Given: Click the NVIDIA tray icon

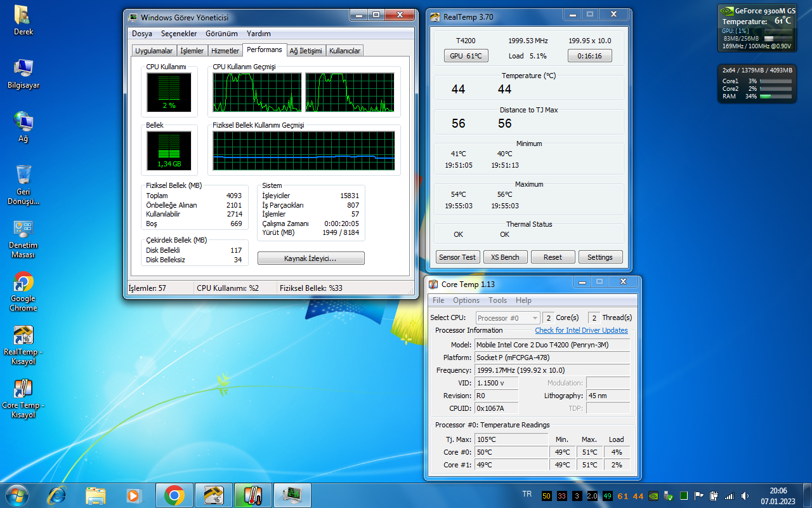Looking at the screenshot, I should coord(654,496).
